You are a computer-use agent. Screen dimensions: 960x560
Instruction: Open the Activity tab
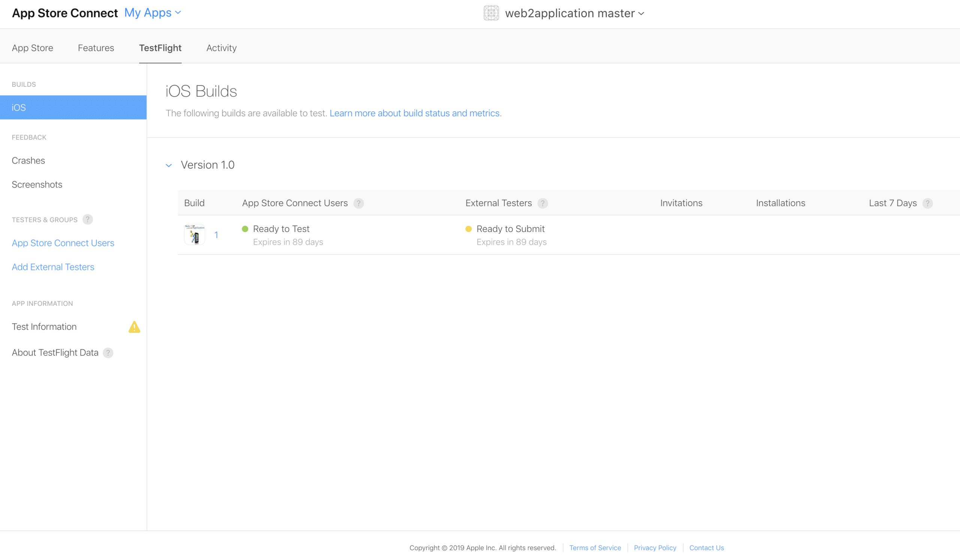pos(221,48)
